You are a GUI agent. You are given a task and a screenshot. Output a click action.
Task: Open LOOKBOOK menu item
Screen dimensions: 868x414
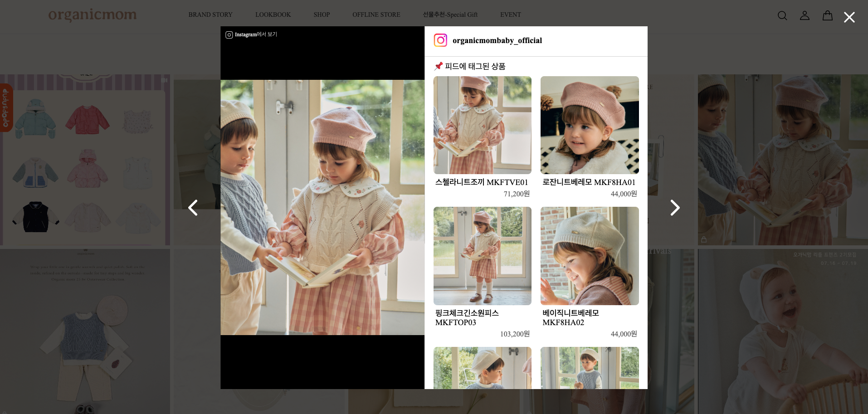point(273,15)
